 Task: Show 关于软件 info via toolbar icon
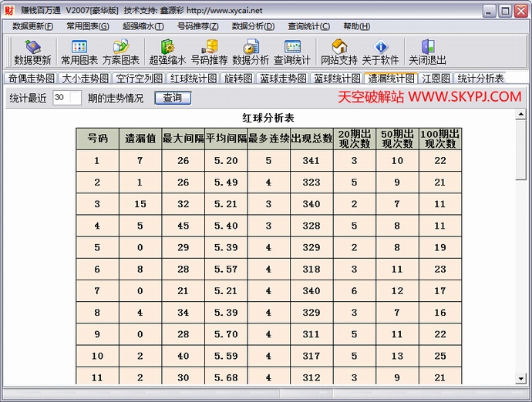pyautogui.click(x=380, y=52)
